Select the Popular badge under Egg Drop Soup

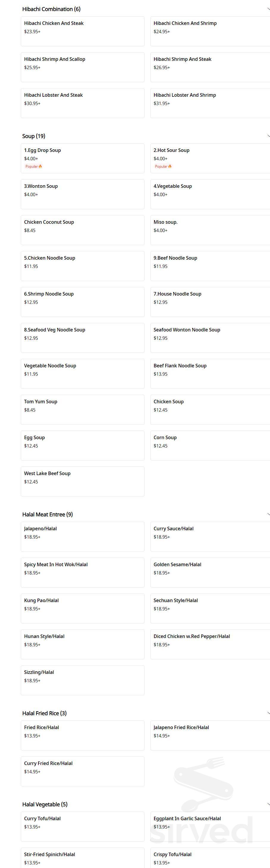pos(33,166)
